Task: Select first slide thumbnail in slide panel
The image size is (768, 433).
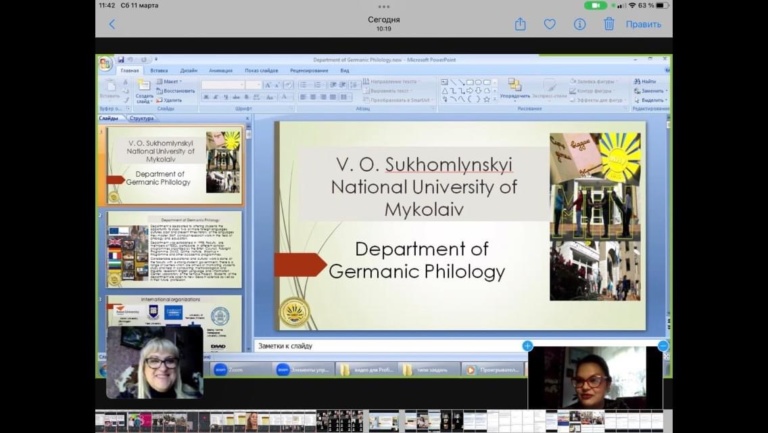Action: (174, 165)
